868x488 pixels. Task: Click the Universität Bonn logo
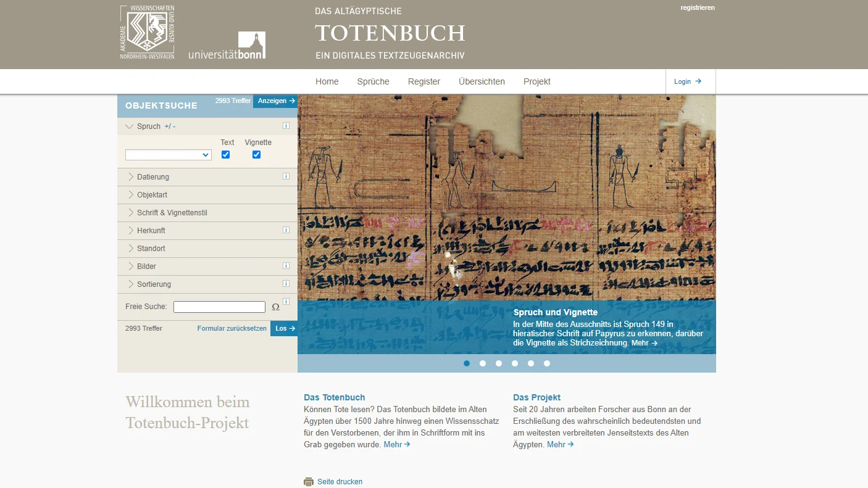tap(227, 46)
